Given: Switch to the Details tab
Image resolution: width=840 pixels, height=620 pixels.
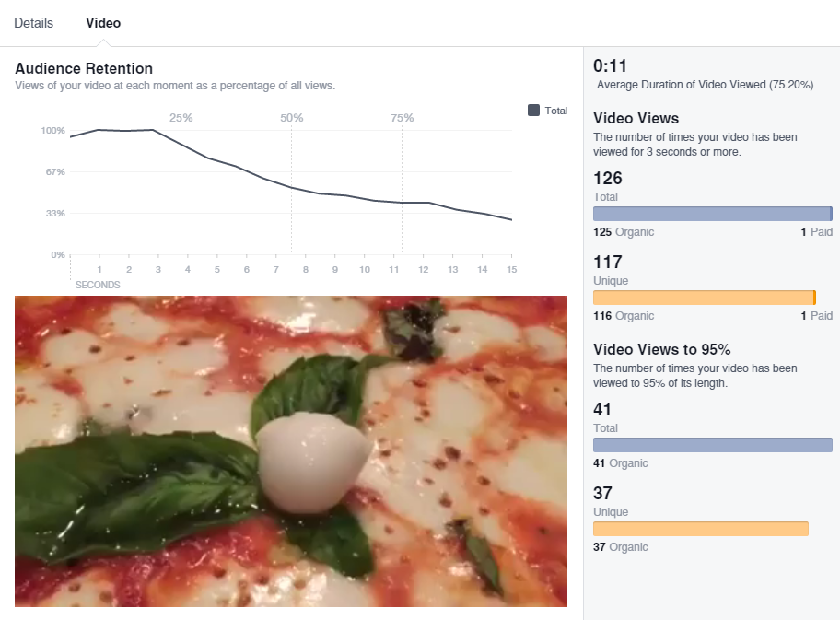Looking at the screenshot, I should click(x=34, y=23).
